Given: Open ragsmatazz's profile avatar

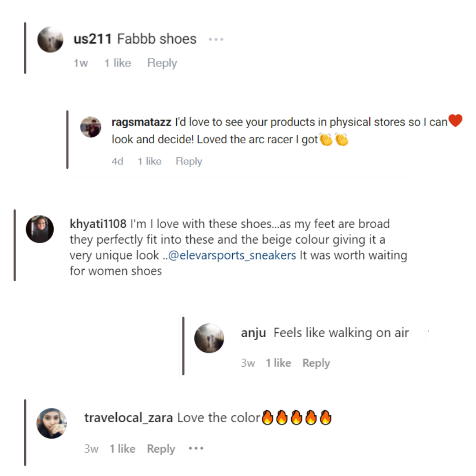Looking at the screenshot, I should pyautogui.click(x=91, y=127).
